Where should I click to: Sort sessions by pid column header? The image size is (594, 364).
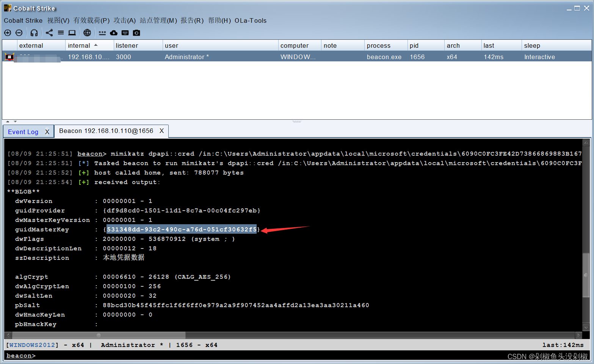tap(426, 45)
